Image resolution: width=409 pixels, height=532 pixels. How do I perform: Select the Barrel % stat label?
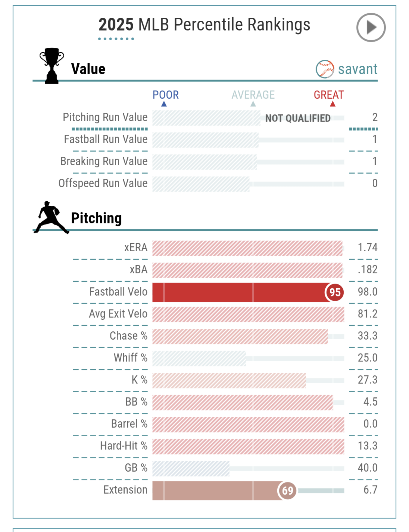click(129, 424)
